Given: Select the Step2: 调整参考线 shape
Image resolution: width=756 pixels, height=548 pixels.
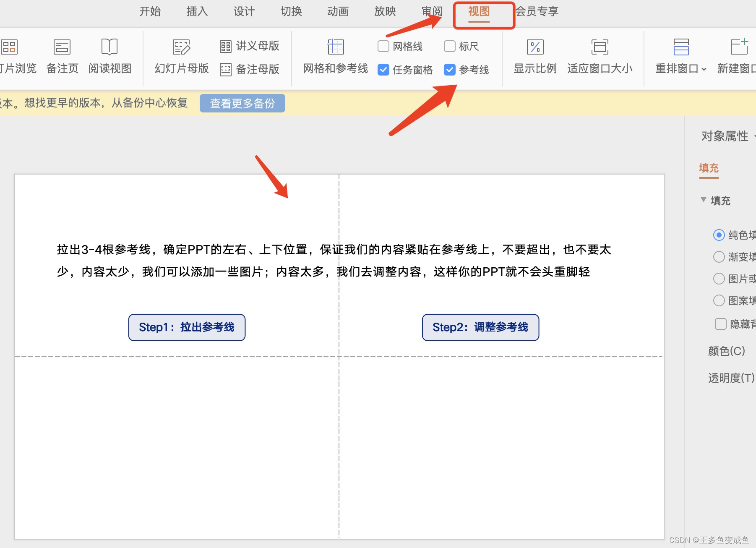Looking at the screenshot, I should click(480, 327).
